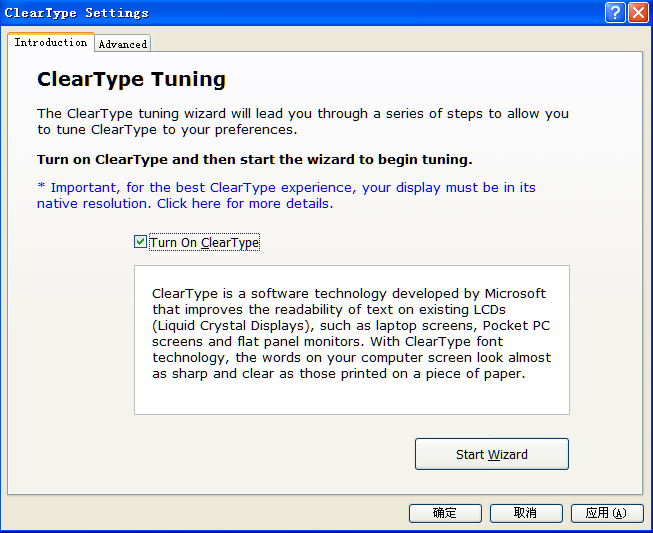
Task: Close the ClearType Settings window
Action: click(638, 12)
